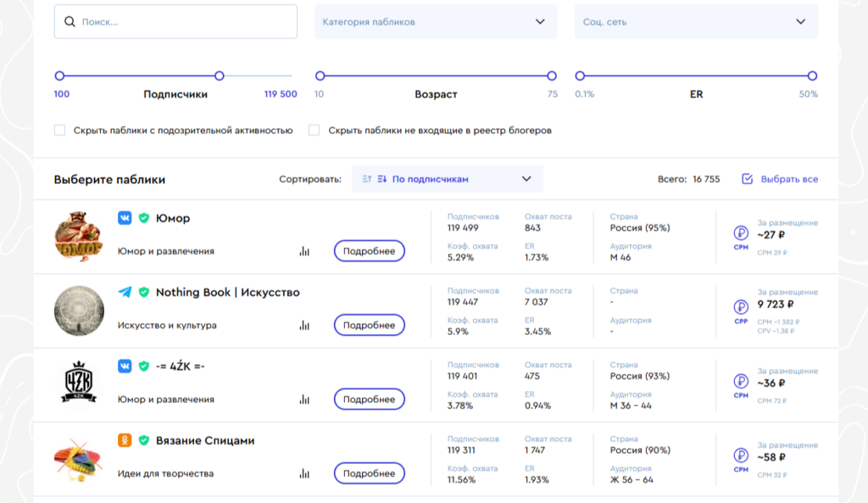Click Подробнее for the Юмор public
This screenshot has height=503, width=868.
[369, 251]
